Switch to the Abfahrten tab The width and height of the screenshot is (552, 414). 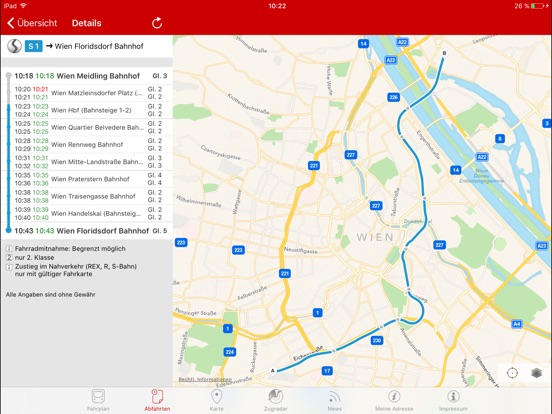[x=157, y=400]
